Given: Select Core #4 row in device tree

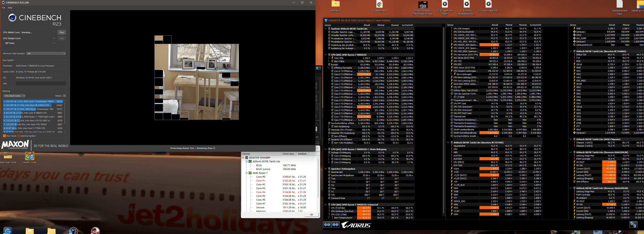Looking at the screenshot, I should tap(281, 192).
